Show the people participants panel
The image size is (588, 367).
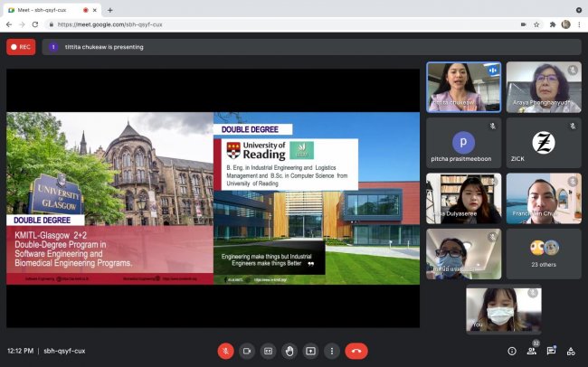click(531, 351)
